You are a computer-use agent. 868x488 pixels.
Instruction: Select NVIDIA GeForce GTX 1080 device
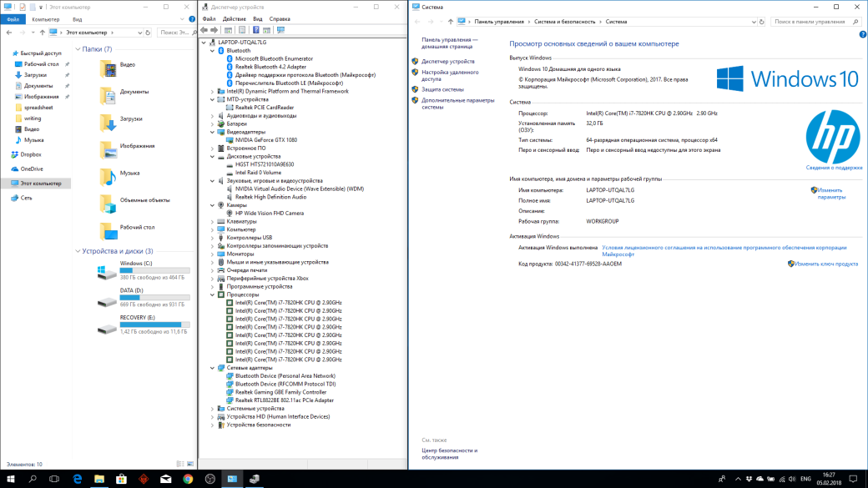265,140
